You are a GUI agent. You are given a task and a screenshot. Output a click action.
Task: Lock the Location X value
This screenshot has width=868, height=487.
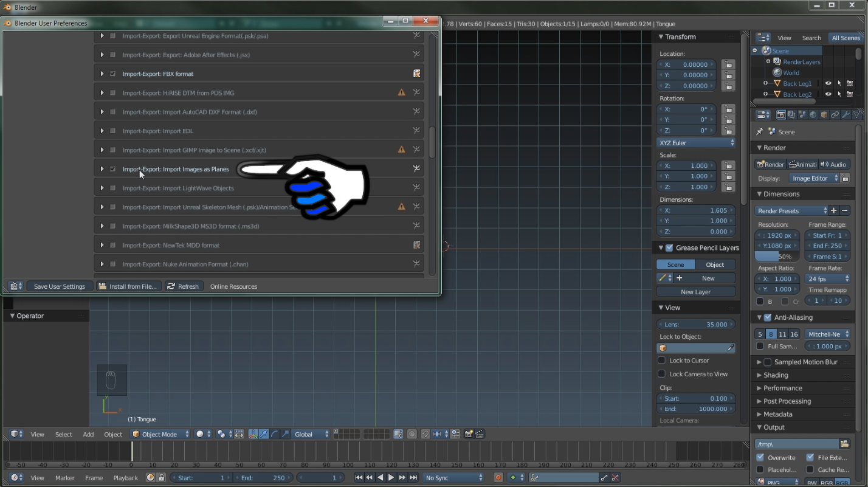(728, 64)
